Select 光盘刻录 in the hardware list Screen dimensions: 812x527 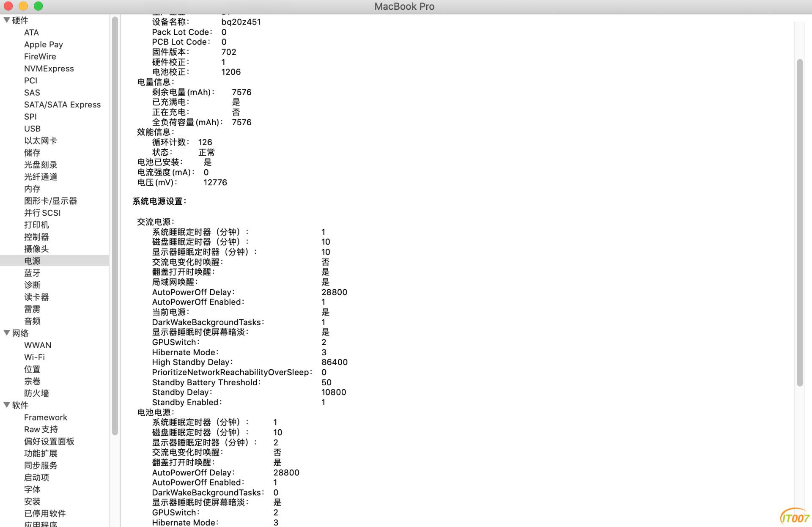41,165
